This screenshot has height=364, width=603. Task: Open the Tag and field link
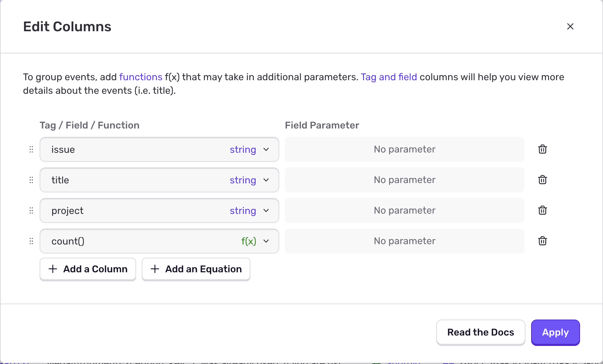[x=389, y=77]
